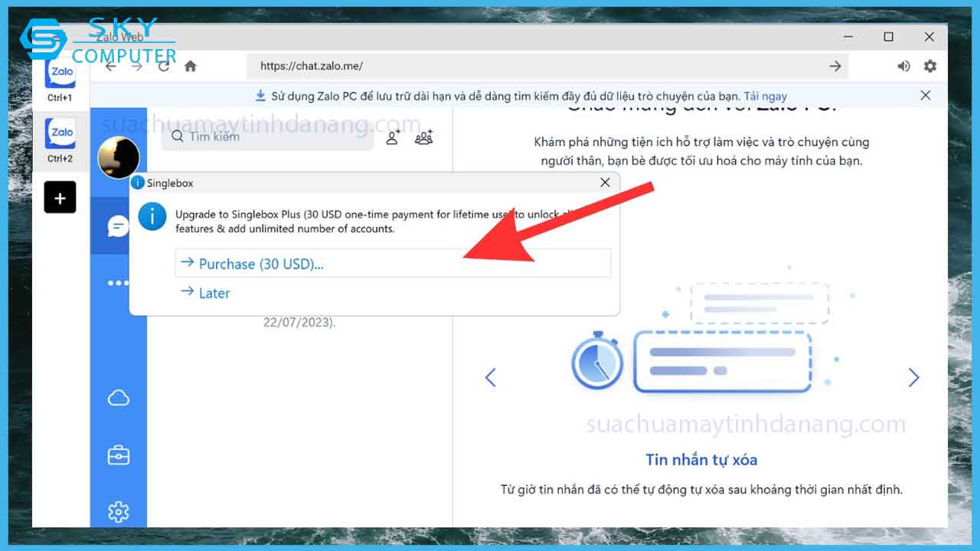Click the create group icon

pyautogui.click(x=424, y=137)
